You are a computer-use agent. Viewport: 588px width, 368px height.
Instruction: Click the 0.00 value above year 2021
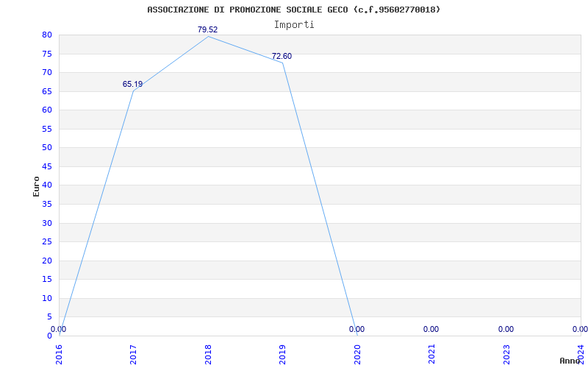tap(431, 329)
